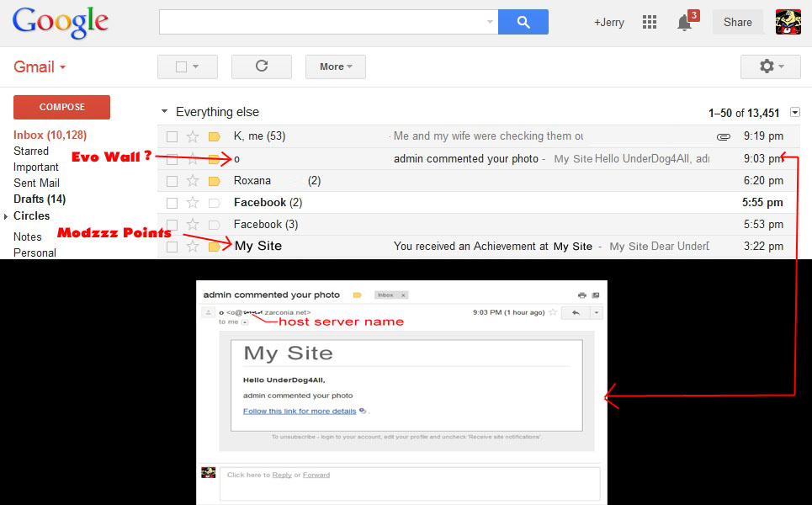Screen dimensions: 812x505
Task: Expand the Circles label list
Action: 6,216
